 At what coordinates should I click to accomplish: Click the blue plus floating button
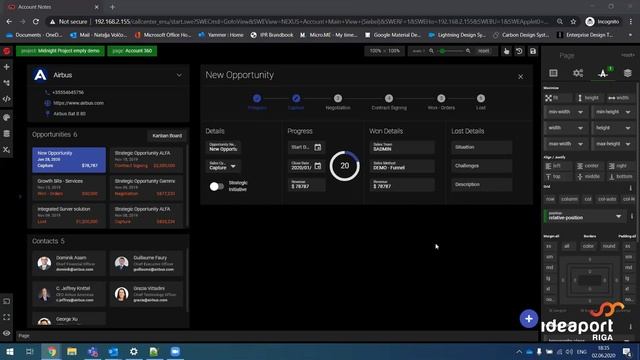click(529, 319)
